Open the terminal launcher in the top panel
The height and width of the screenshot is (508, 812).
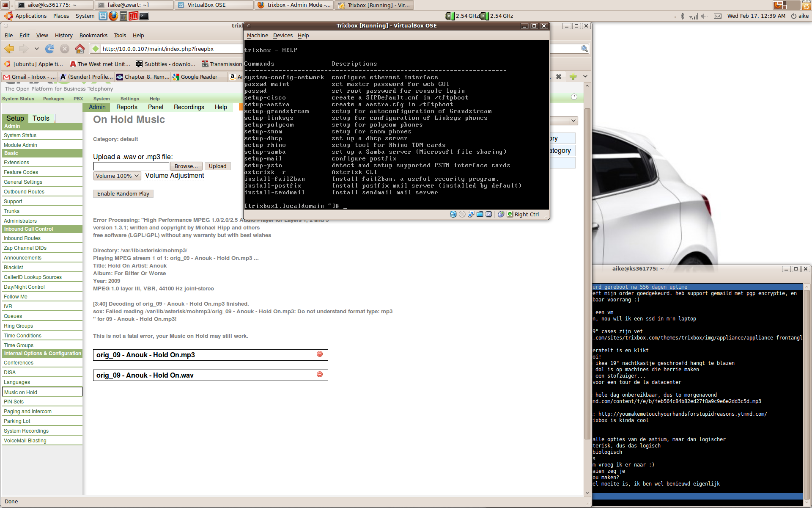click(x=144, y=16)
